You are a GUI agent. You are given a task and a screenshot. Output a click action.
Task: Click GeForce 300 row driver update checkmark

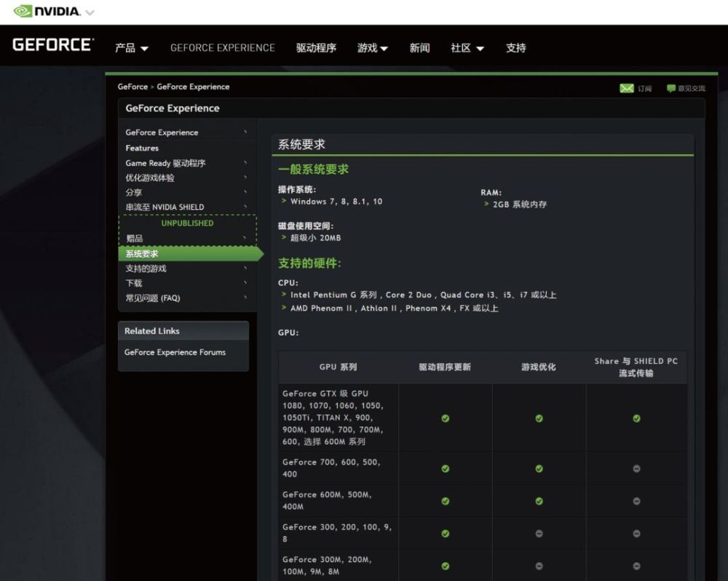point(446,534)
